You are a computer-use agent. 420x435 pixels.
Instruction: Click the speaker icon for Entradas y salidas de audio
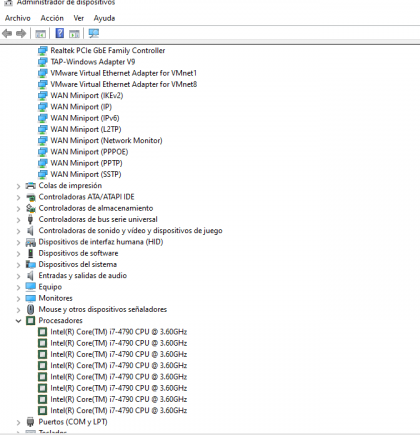[x=30, y=276]
